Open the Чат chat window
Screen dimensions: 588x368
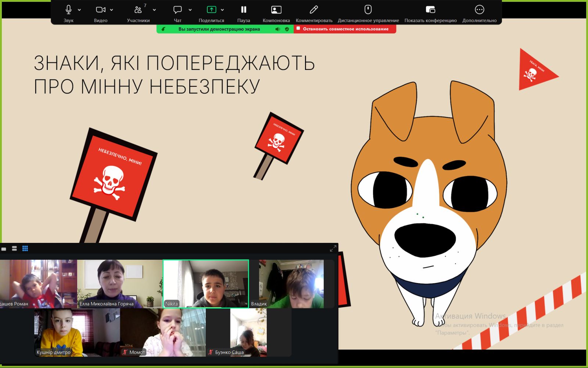point(178,10)
